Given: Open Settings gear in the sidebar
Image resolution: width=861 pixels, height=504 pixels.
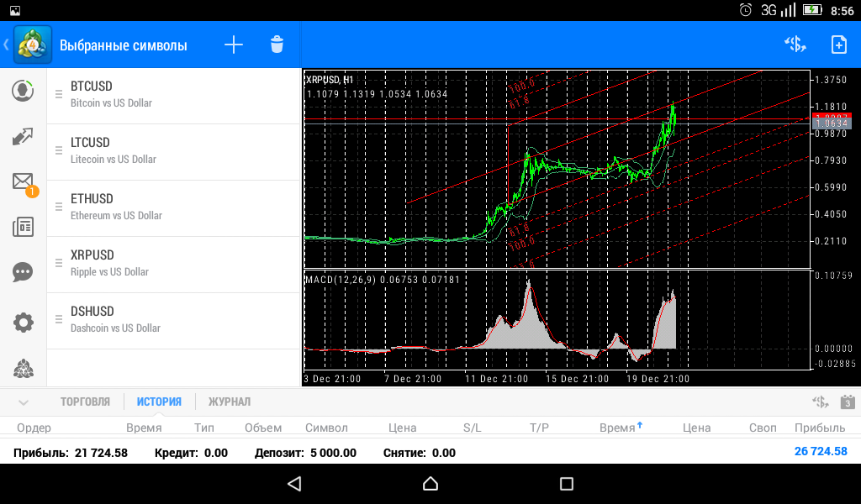Looking at the screenshot, I should click(x=23, y=323).
